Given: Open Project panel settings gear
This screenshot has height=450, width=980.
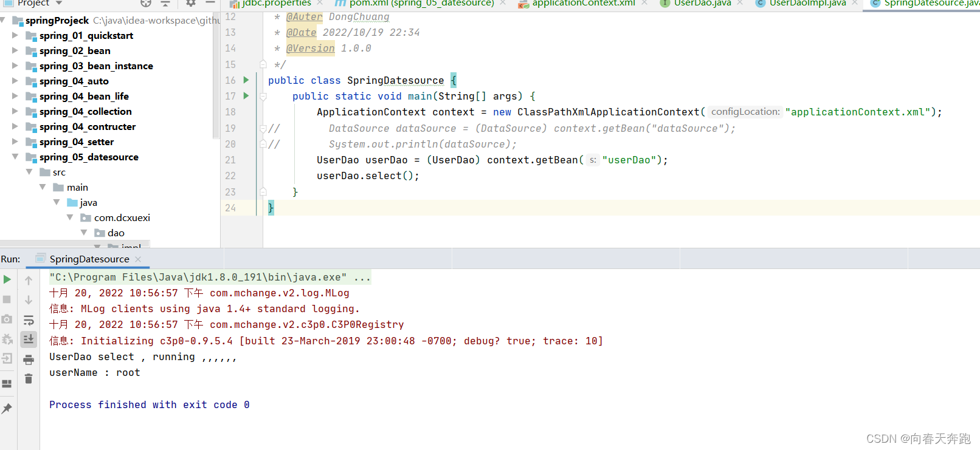Looking at the screenshot, I should (191, 3).
